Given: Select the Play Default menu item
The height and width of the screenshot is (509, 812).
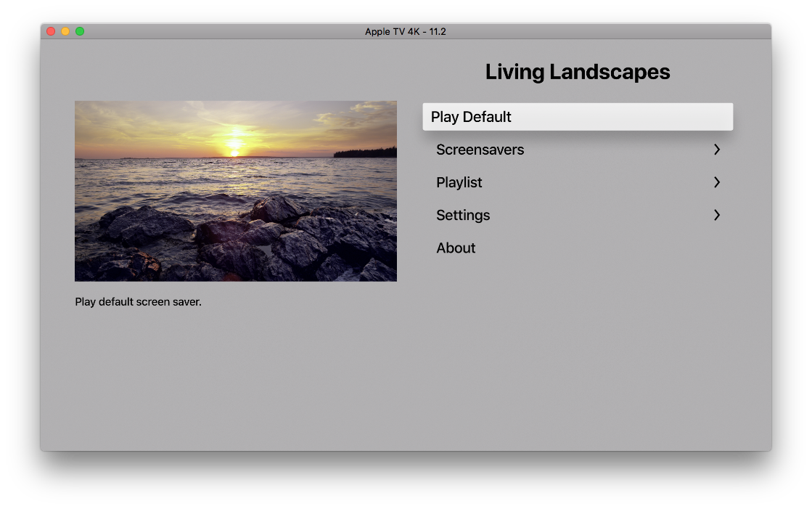Looking at the screenshot, I should 577,117.
